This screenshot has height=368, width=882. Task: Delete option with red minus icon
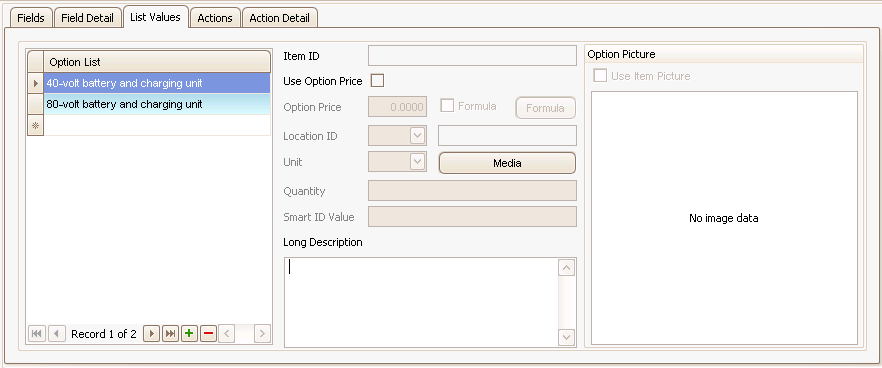(x=209, y=334)
